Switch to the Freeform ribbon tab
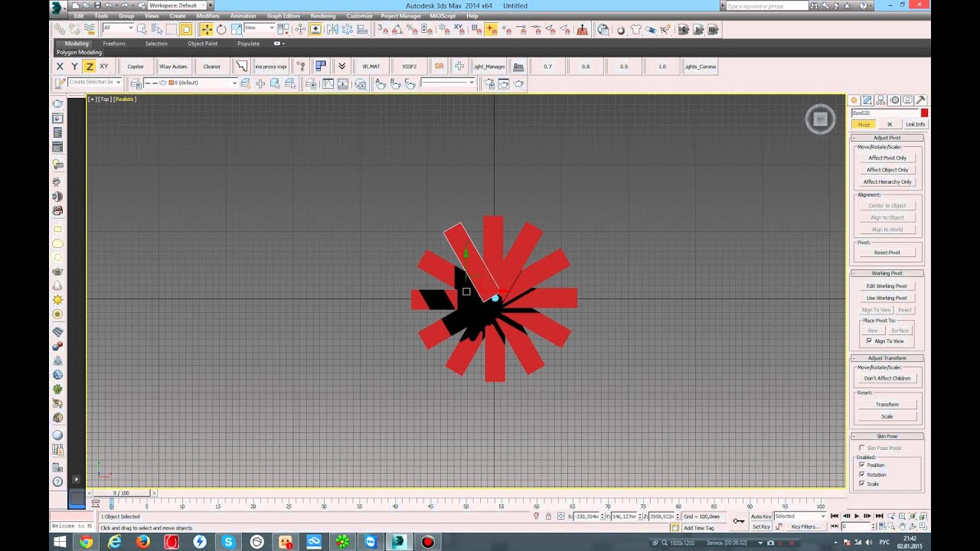Screen dimensions: 980x551 coord(114,44)
